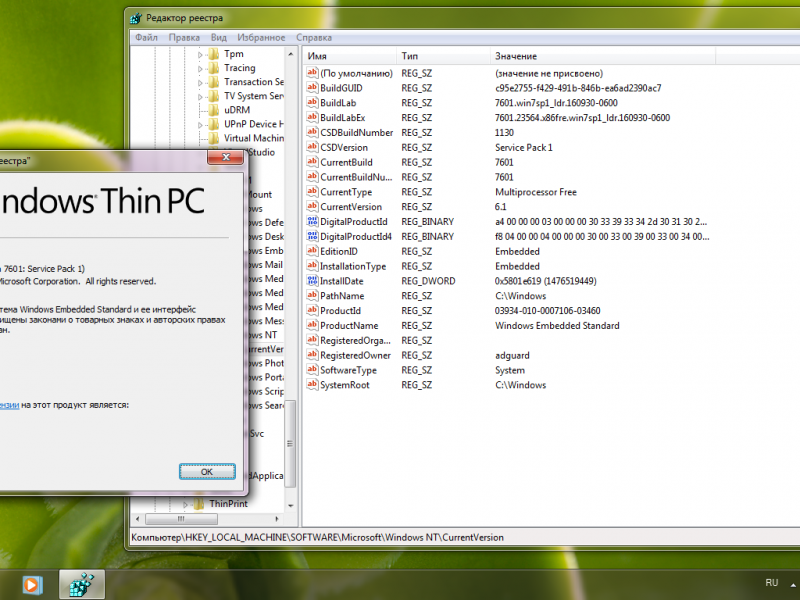Expand the Tracing registry key

click(x=200, y=68)
